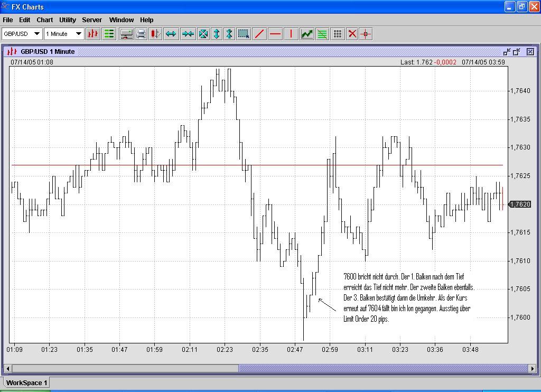This screenshot has height=392, width=541.
Task: Toggle the crosshair cursor tool
Action: coord(366,34)
